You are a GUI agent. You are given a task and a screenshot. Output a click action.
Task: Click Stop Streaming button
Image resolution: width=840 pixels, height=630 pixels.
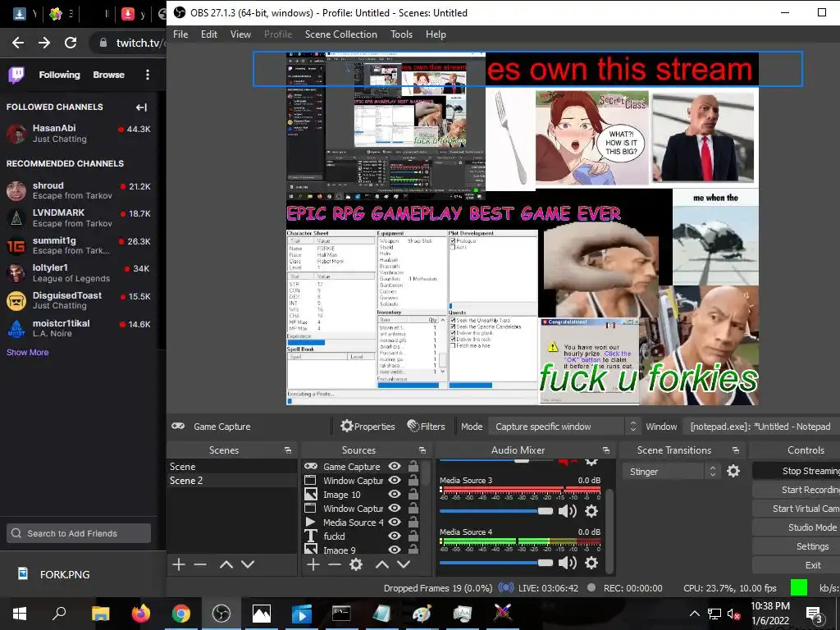click(x=796, y=471)
